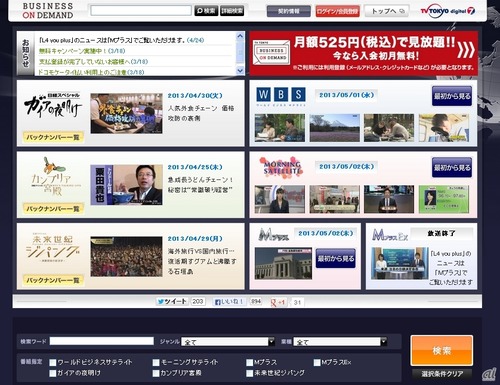
Task: Check the MプラスEx checkbox
Action: (x=317, y=362)
